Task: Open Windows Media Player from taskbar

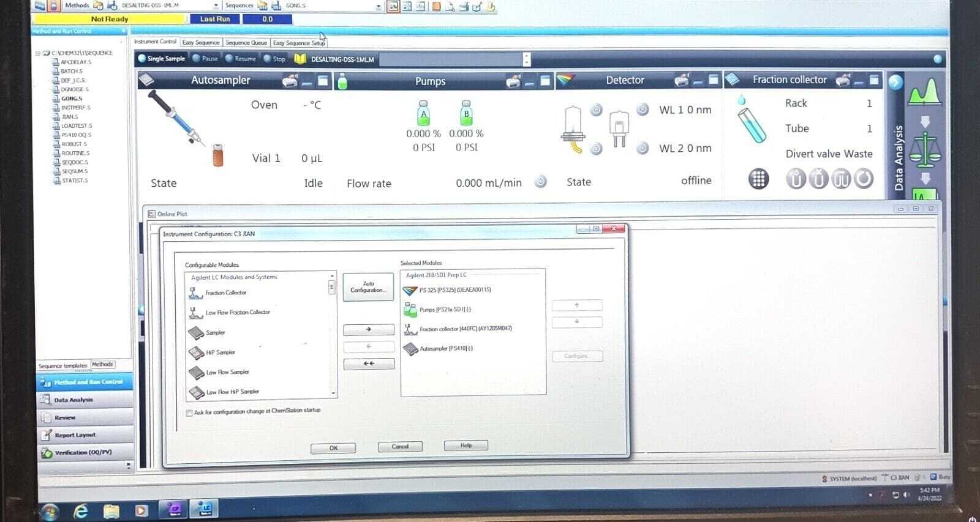Action: (x=141, y=510)
